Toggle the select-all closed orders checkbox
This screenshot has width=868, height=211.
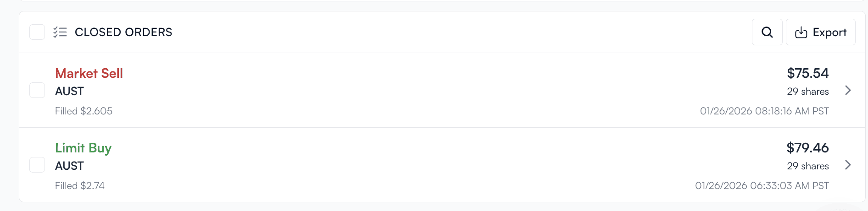pos(37,32)
